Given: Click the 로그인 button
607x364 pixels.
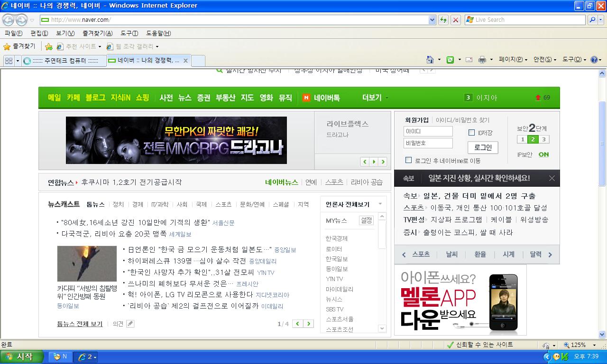Looking at the screenshot, I should click(x=483, y=147).
